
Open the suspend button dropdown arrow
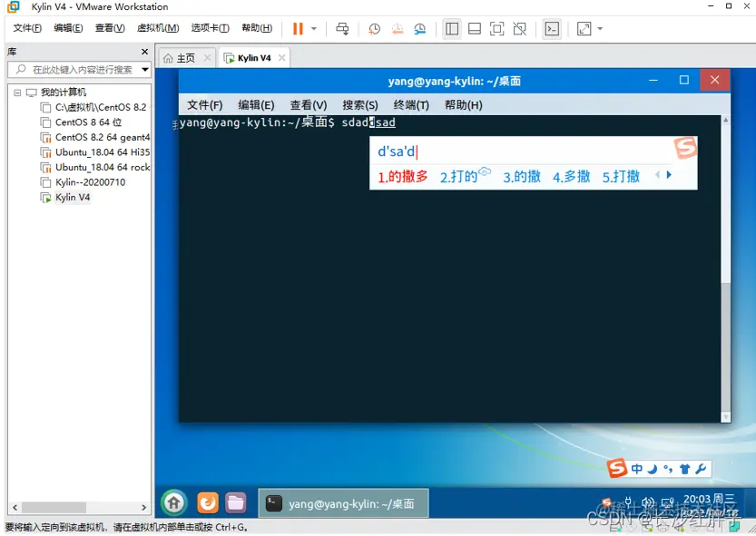pos(313,28)
